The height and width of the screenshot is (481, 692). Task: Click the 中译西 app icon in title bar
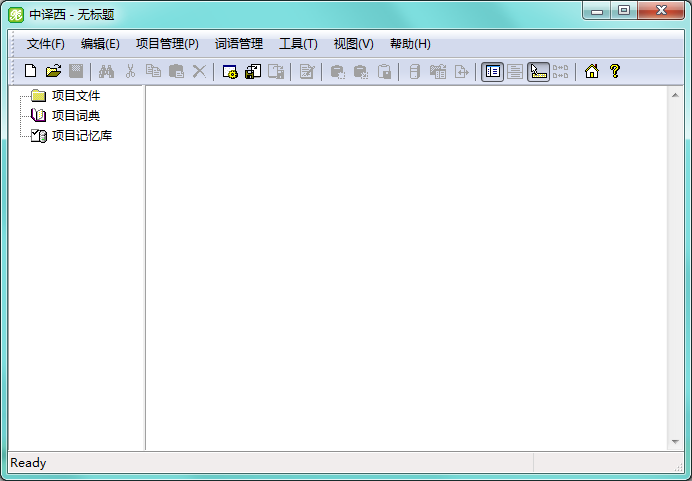coord(16,15)
